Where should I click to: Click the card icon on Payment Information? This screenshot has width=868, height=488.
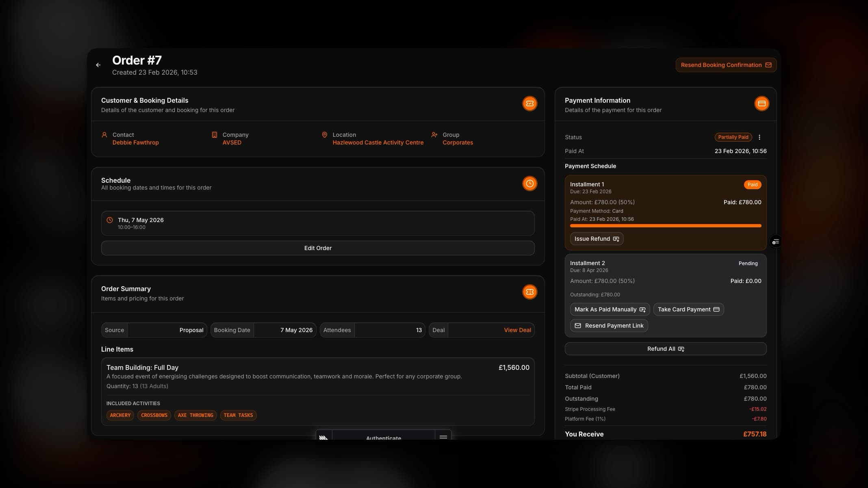(762, 104)
